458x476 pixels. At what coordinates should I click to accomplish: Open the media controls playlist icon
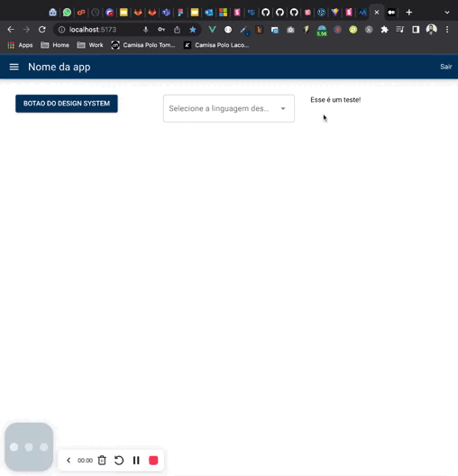point(400,30)
